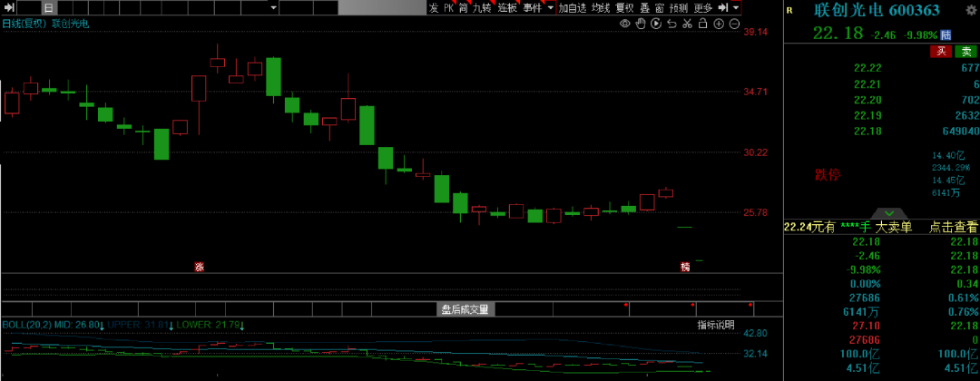Click the 叠 overlay button

click(643, 8)
